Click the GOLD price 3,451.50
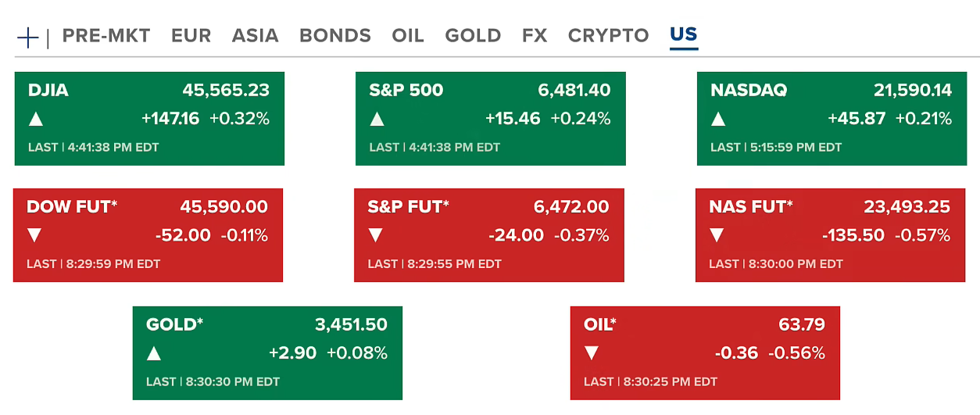The image size is (980, 415). [351, 324]
